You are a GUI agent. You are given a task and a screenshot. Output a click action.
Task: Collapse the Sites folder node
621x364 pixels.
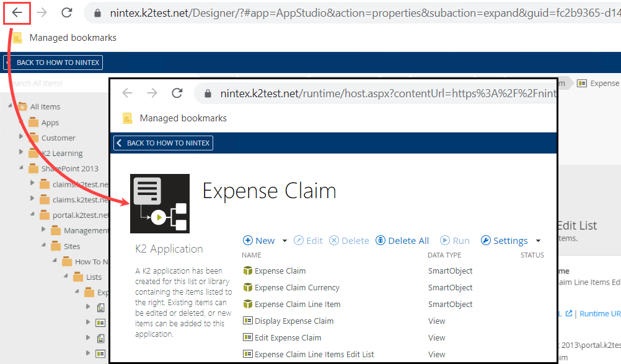coord(43,245)
